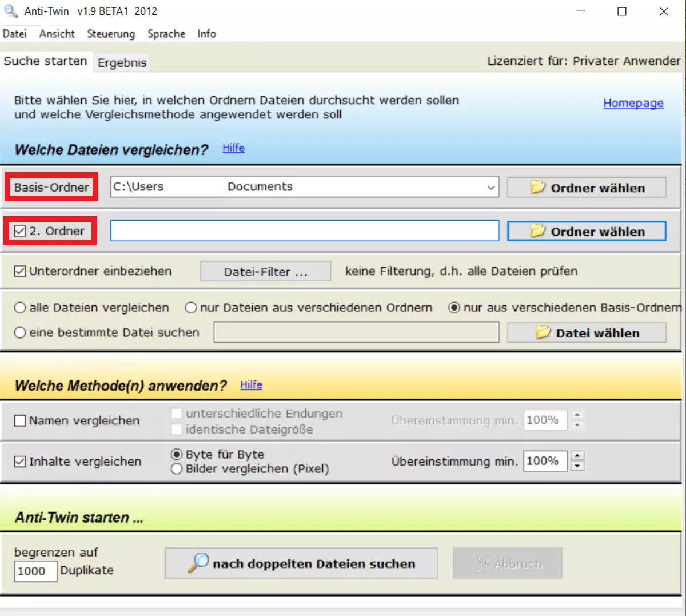Screen dimensions: 686x616
Task: Decrease Inhalte Übereinstimmung min. value
Action: (x=577, y=466)
